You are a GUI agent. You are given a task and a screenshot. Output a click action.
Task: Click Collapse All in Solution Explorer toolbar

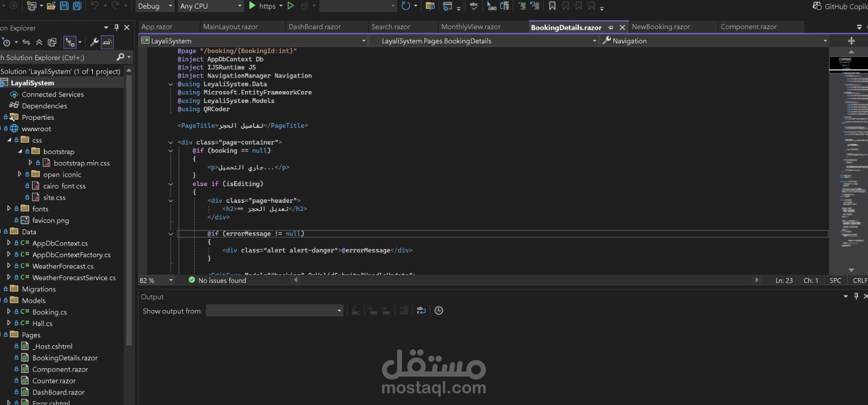point(39,42)
